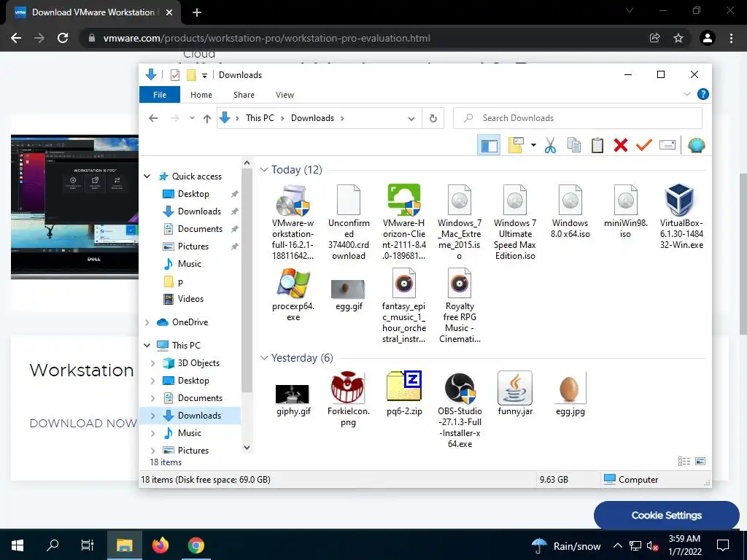Switch to details view in status bar
This screenshot has width=747, height=560.
684,461
